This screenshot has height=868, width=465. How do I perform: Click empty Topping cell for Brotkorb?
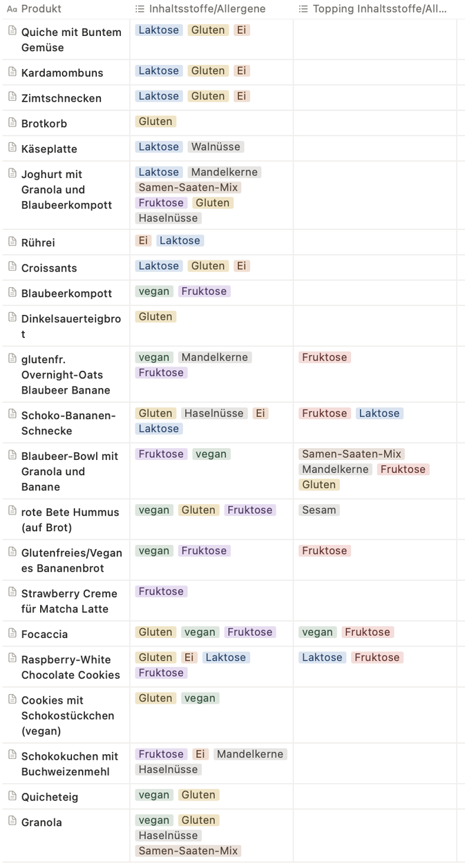374,123
